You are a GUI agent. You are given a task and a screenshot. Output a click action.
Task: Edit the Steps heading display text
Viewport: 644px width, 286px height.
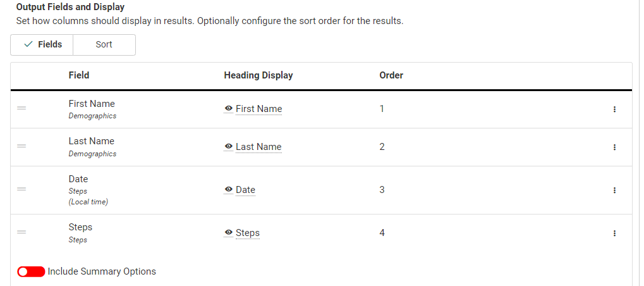tap(248, 233)
